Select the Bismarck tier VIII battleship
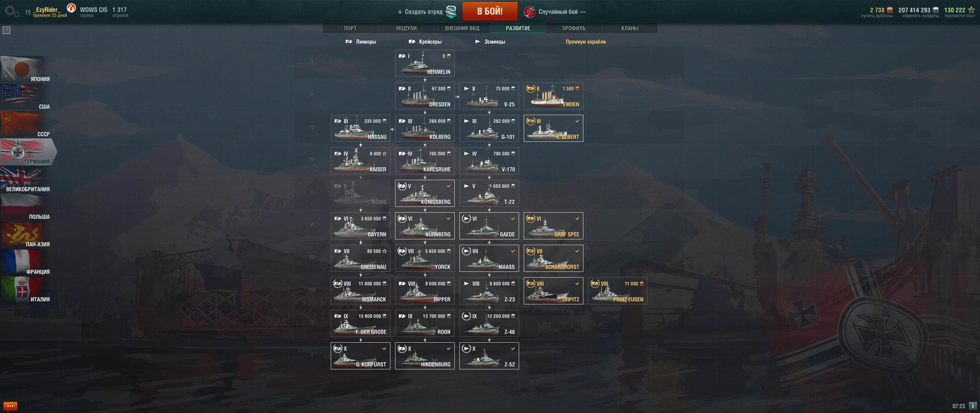This screenshot has height=413, width=980. 361,291
